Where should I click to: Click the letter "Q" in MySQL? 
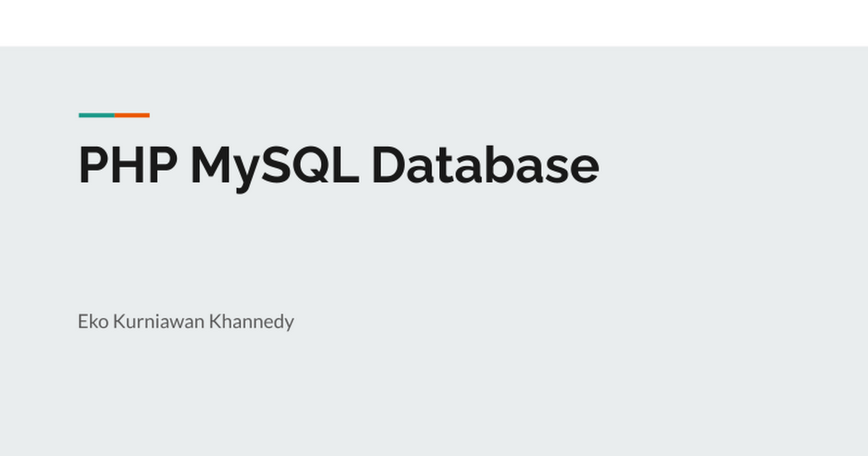310,165
